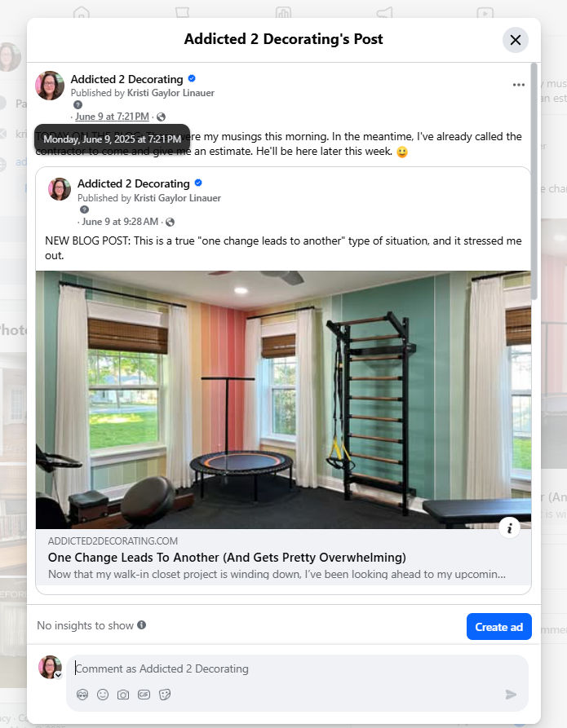Image resolution: width=567 pixels, height=728 pixels.
Task: Click the globe public audience icon of top post
Action: [161, 117]
